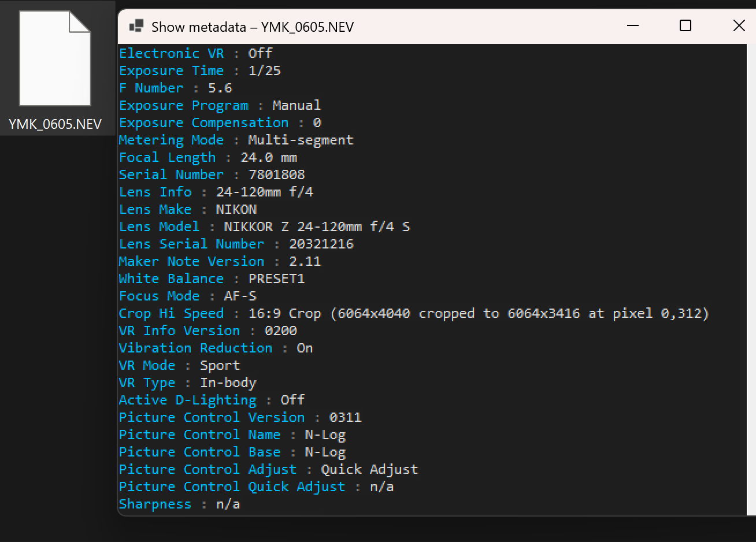Click the YMK_0605.NEV file name label
756x542 pixels.
[x=55, y=124]
